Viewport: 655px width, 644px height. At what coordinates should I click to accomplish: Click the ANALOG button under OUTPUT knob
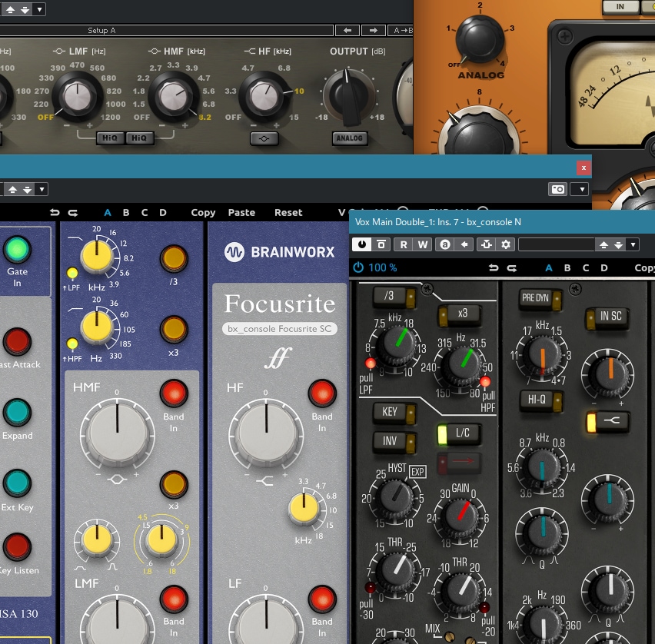(350, 138)
